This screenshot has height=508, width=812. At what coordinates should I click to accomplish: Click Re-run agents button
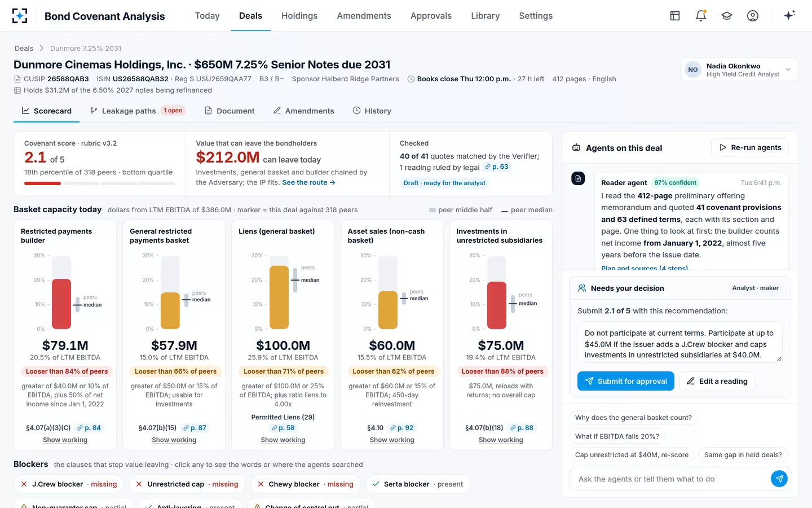(750, 147)
